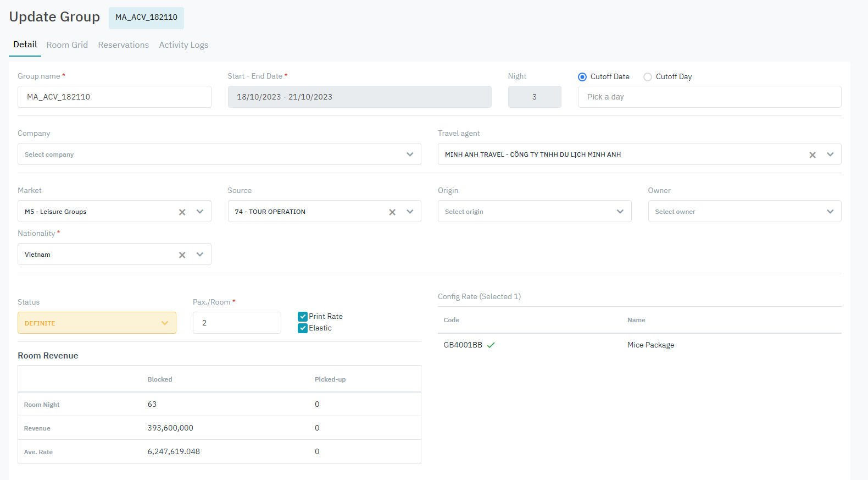Open the Reservations tab

(x=123, y=45)
